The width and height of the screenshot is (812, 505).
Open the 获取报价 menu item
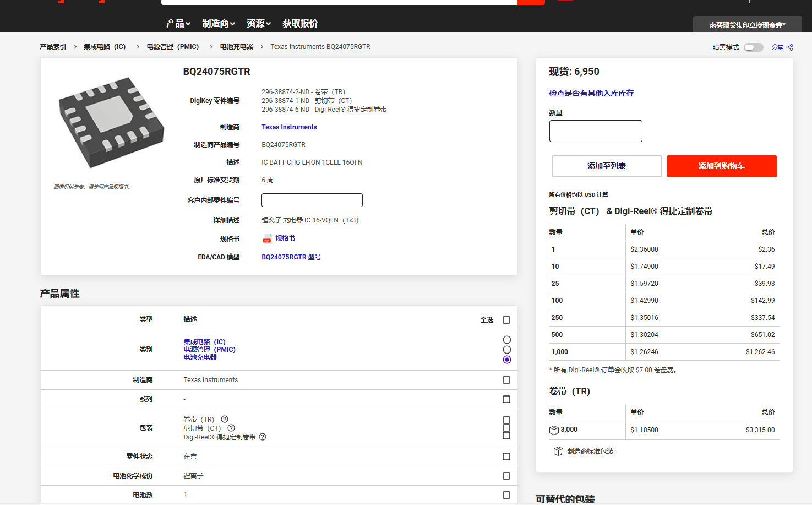(300, 23)
